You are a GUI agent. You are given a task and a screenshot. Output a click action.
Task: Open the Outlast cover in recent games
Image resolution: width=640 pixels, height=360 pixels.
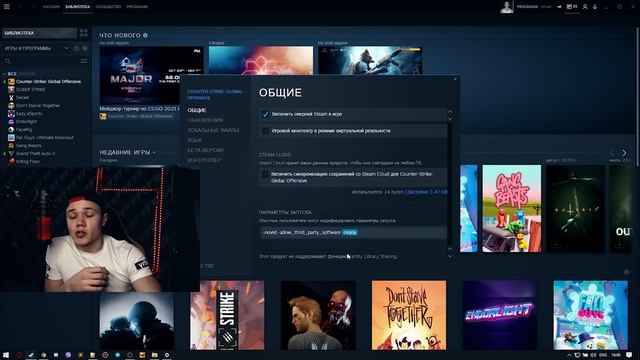(575, 209)
